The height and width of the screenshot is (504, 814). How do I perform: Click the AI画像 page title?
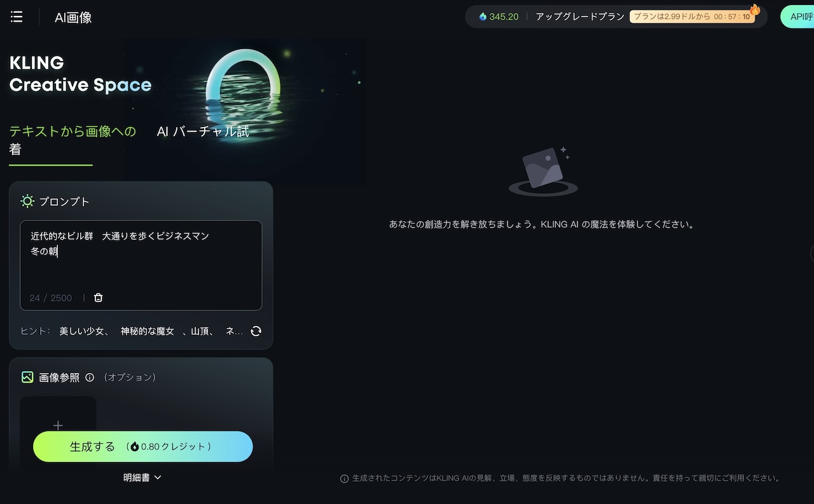(73, 17)
